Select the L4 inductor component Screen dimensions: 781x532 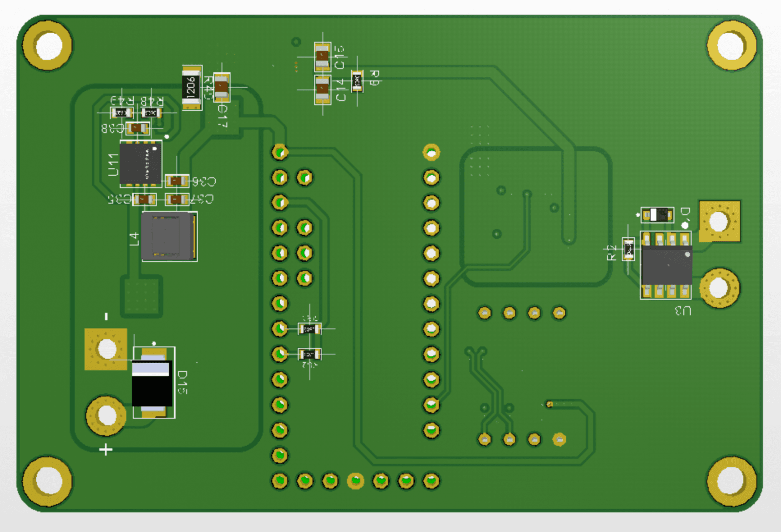[169, 236]
